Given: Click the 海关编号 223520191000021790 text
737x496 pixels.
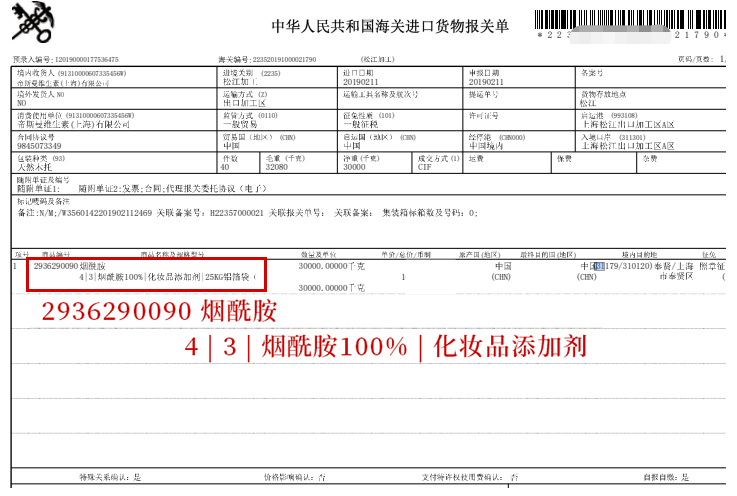Looking at the screenshot, I should click(267, 59).
